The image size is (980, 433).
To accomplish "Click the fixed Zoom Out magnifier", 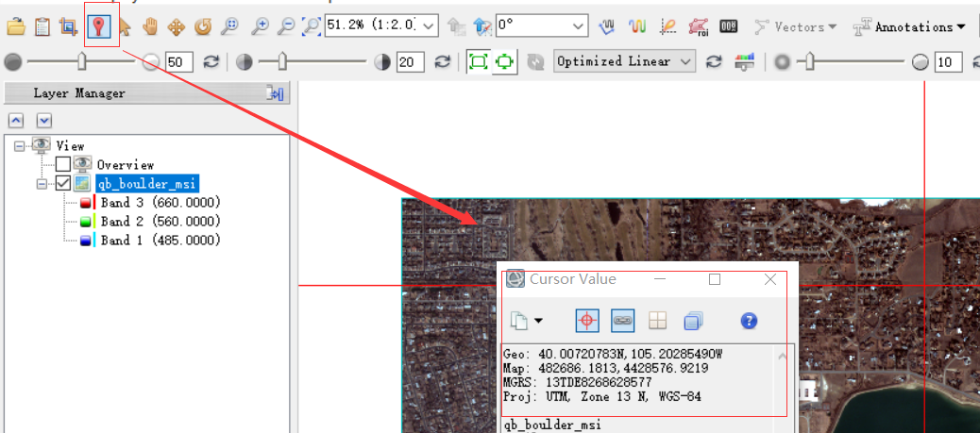I will pos(286,26).
